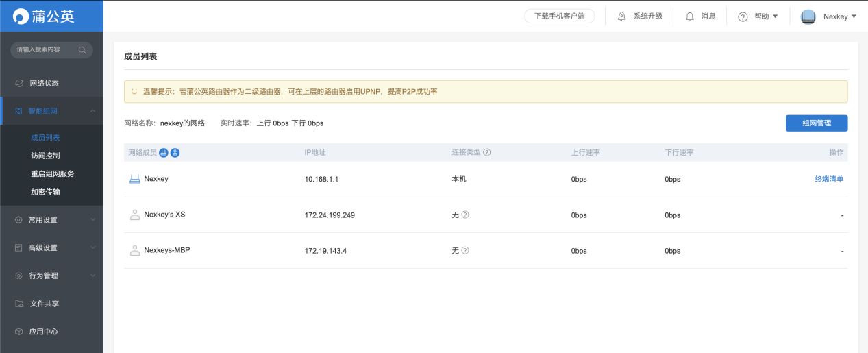Click the help icon next to 连接类型
Image resolution: width=868 pixels, height=353 pixels.
pyautogui.click(x=487, y=152)
